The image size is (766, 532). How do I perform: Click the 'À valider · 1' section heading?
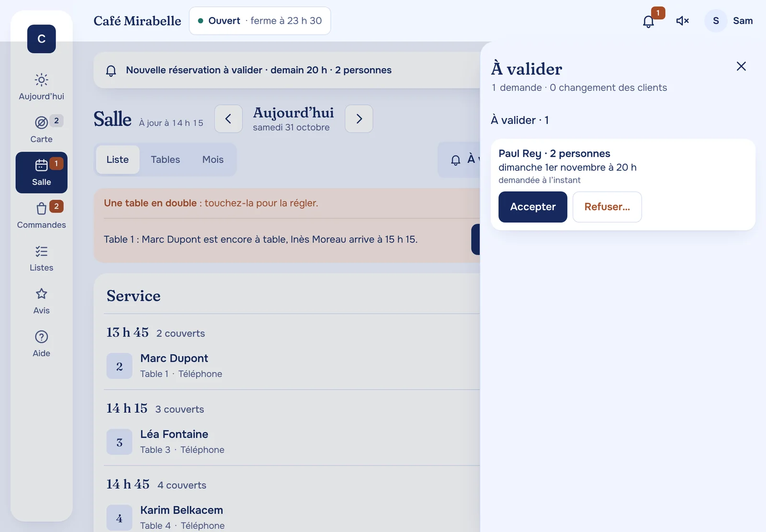[520, 120]
